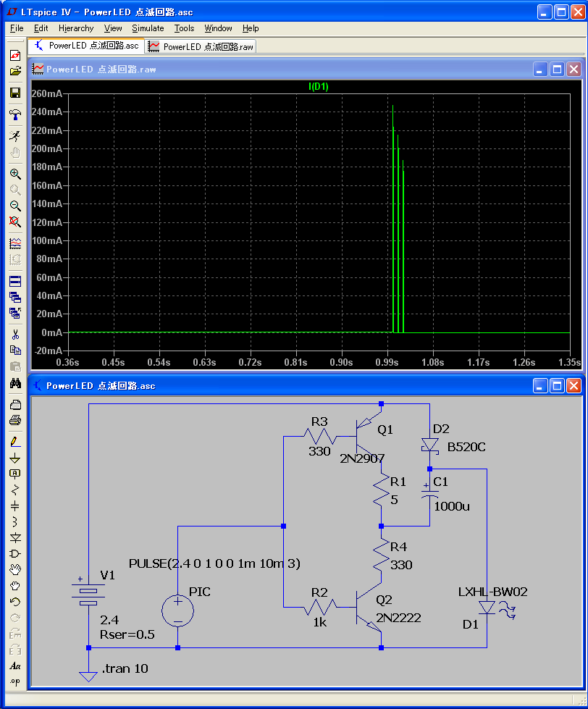Run the simulation with the running man icon
This screenshot has height=709, width=588.
[15, 136]
